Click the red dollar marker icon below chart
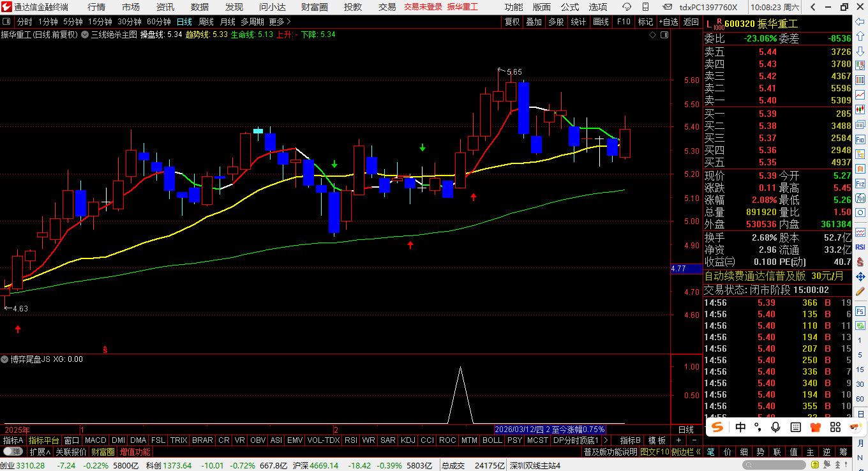 tap(105, 349)
